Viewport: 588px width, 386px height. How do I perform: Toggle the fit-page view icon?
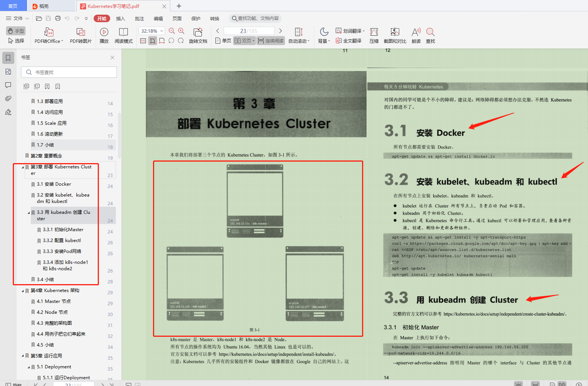[153, 41]
